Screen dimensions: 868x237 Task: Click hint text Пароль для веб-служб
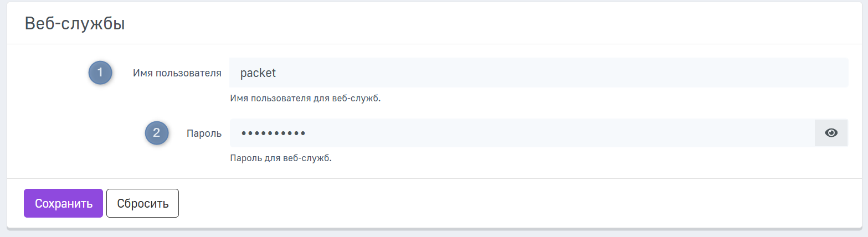[x=280, y=158]
